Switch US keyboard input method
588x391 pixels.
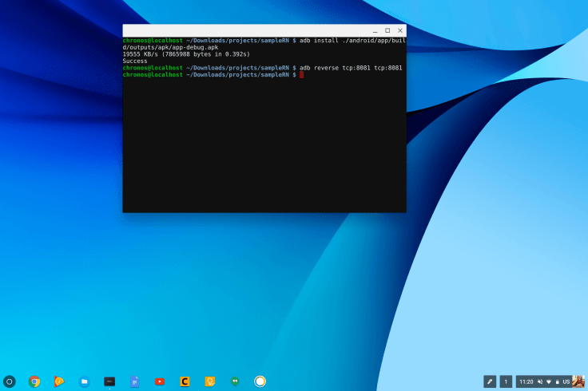point(566,381)
